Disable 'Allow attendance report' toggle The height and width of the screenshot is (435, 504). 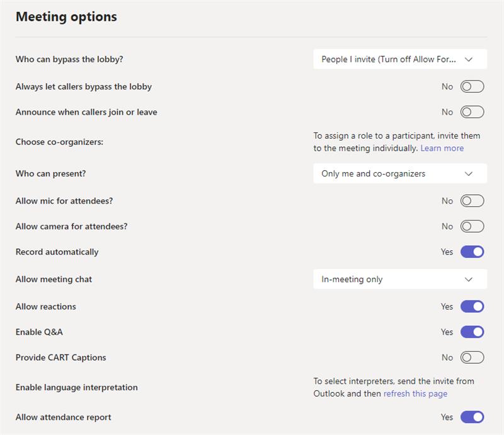(x=472, y=417)
